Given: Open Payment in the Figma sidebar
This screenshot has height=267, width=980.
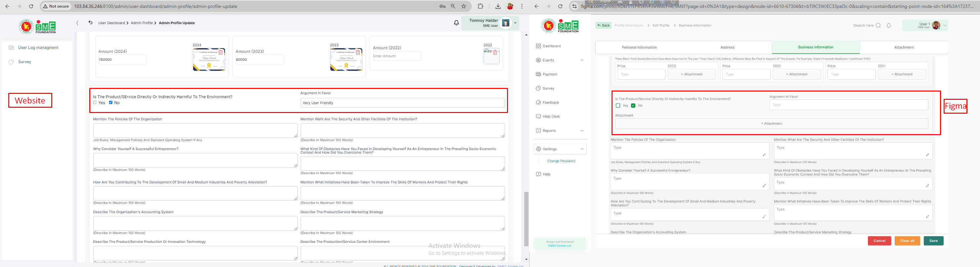Looking at the screenshot, I should point(550,74).
